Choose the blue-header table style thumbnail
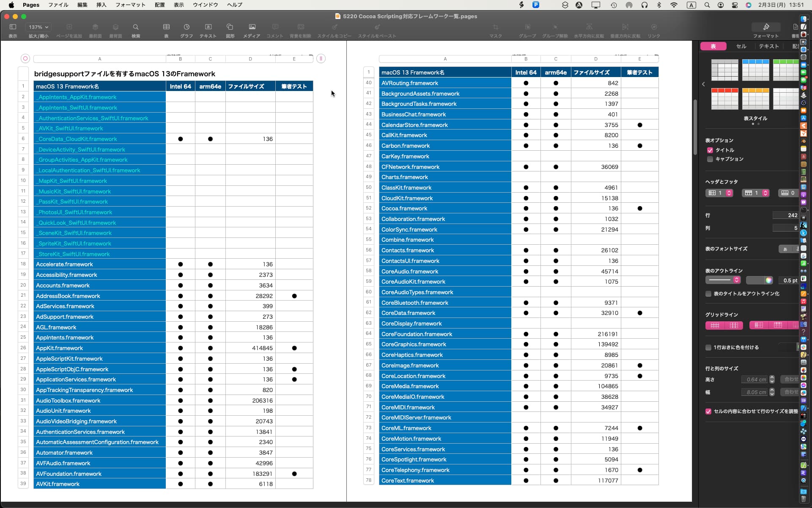This screenshot has height=508, width=812. pos(755,70)
